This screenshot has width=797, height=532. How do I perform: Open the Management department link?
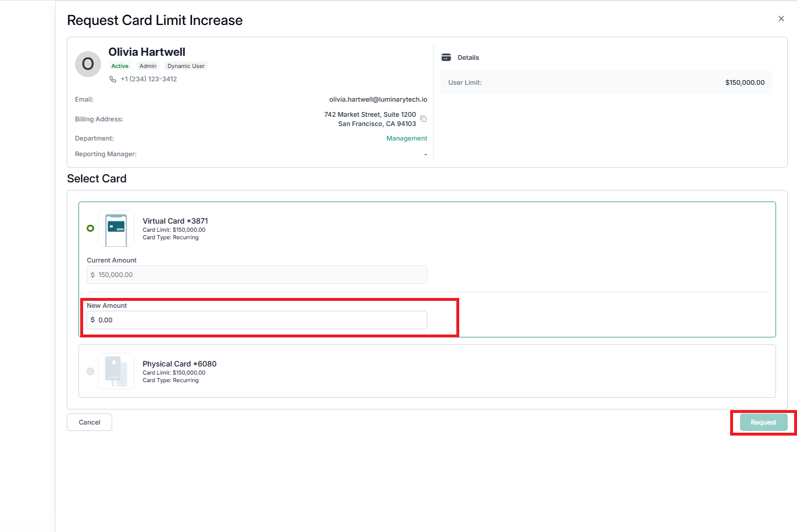coord(407,138)
